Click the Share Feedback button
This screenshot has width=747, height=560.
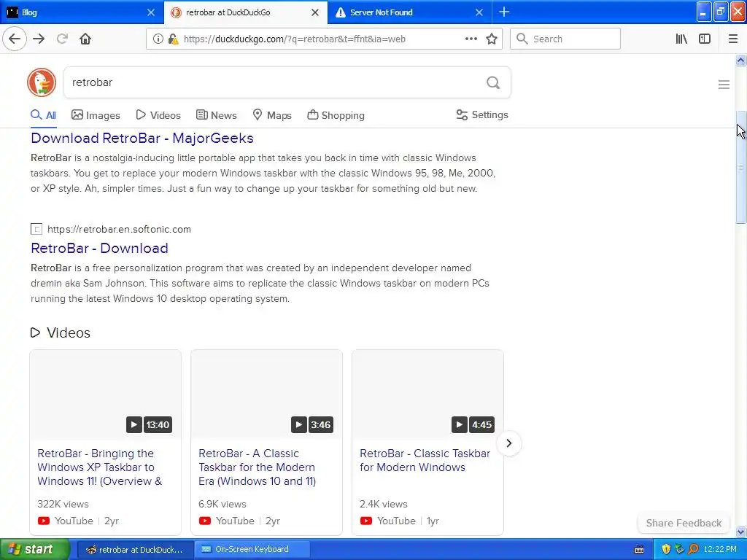click(x=684, y=523)
